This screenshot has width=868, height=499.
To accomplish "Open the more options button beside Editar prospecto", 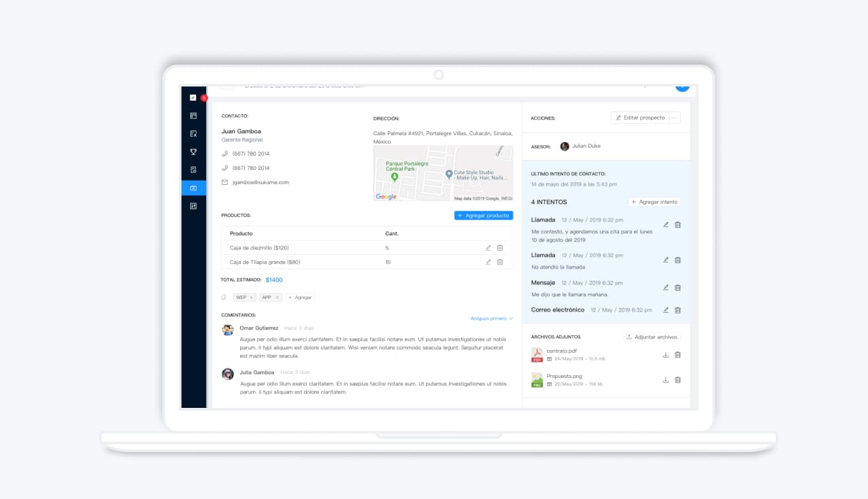I will point(675,118).
